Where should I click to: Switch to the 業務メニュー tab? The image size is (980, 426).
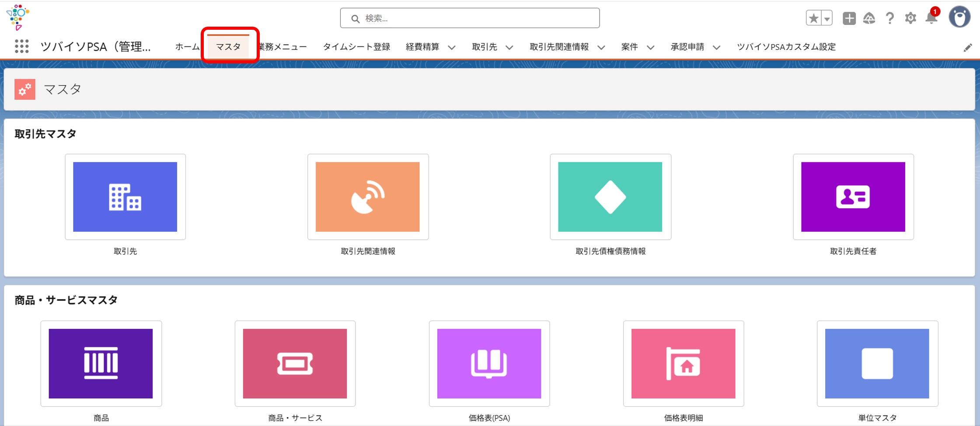point(283,46)
